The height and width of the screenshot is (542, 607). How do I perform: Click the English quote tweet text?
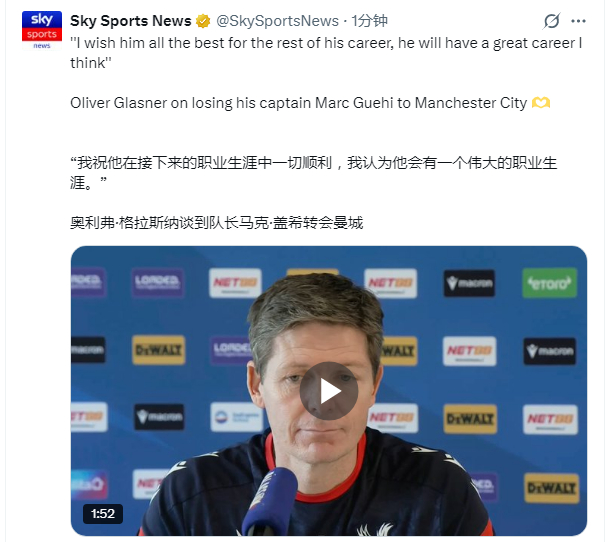(x=326, y=53)
